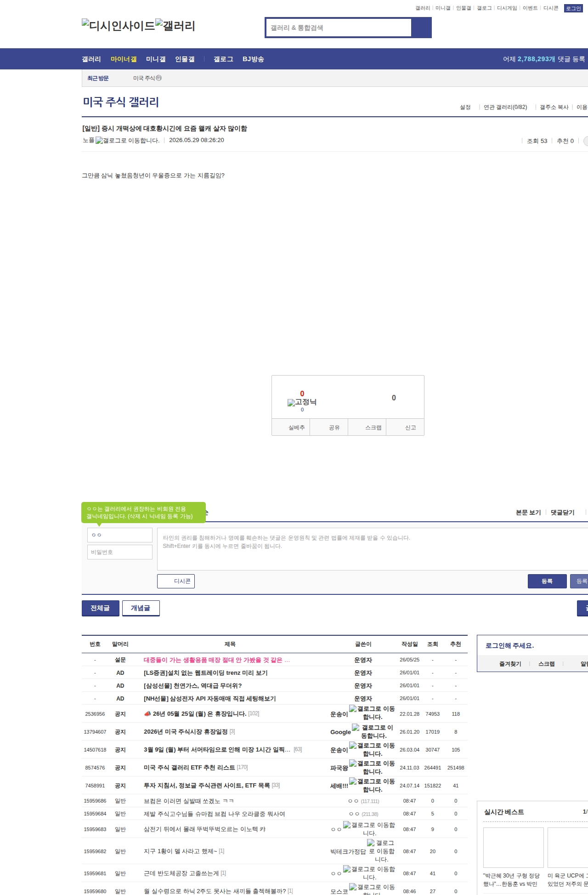Select 갤로그 in the blue navigation bar
Image resolution: width=588 pixels, height=895 pixels.
point(223,59)
